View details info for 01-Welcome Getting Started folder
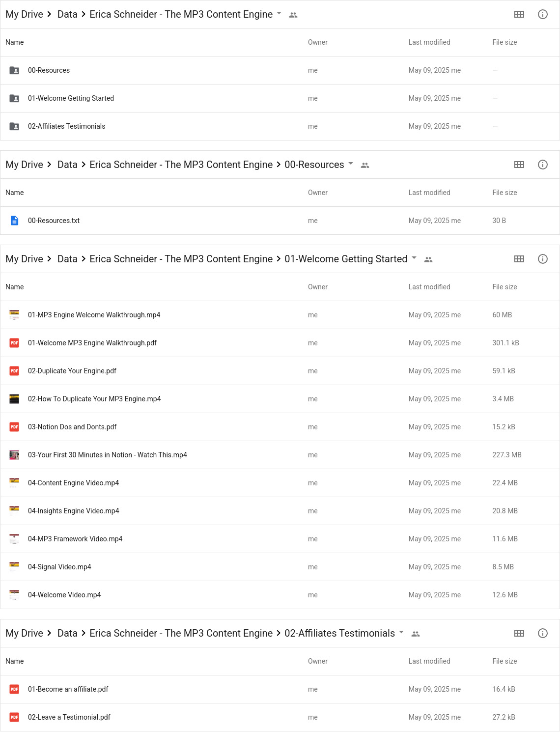 [x=543, y=259]
